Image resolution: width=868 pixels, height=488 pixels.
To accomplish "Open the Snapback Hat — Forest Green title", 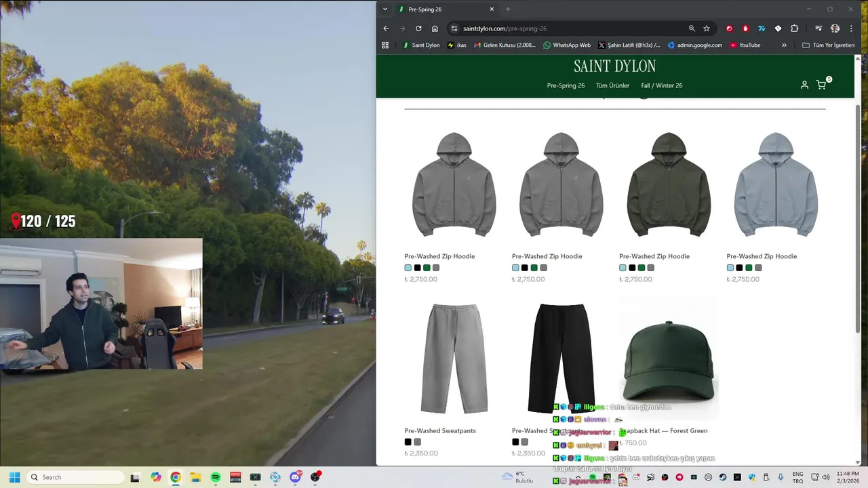I will [663, 430].
